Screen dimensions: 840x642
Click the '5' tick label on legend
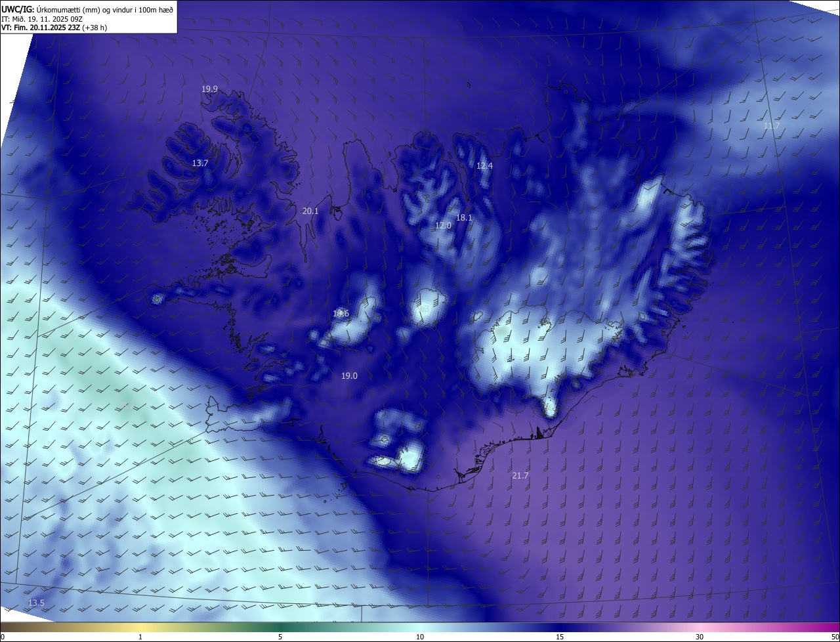(280, 637)
